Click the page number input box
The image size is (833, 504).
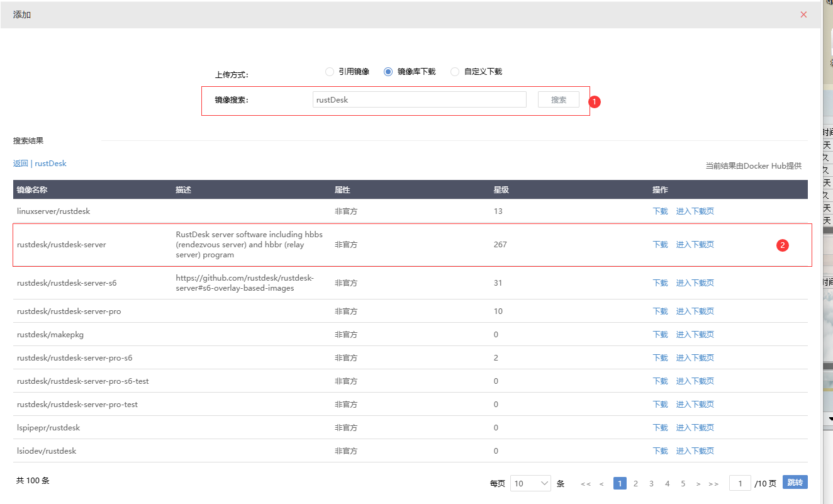[x=740, y=483]
